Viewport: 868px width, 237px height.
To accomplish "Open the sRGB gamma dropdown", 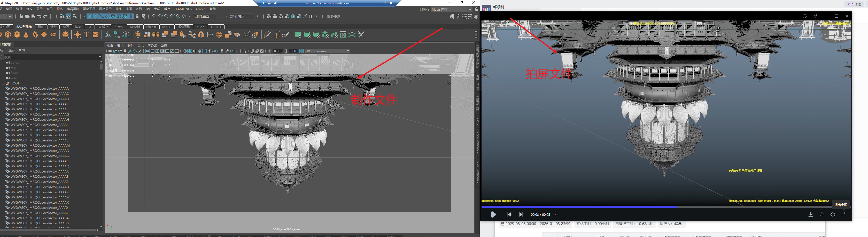I will pyautogui.click(x=348, y=51).
